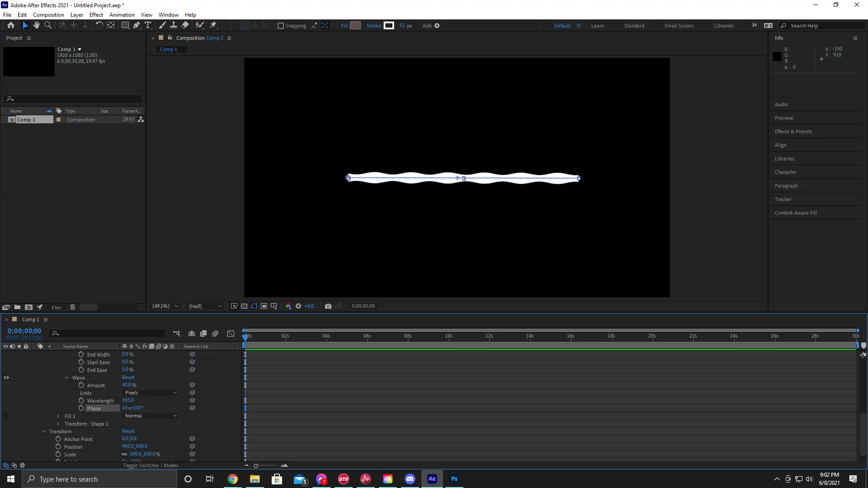Select the Clone Stamp tool
Screen dimensions: 868x488
point(173,25)
